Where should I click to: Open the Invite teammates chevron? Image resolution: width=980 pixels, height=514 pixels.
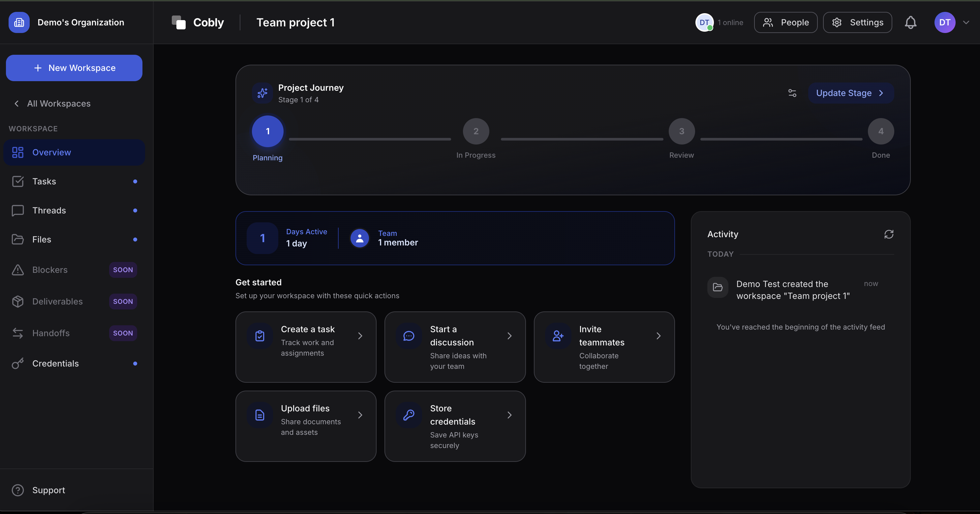pyautogui.click(x=658, y=336)
